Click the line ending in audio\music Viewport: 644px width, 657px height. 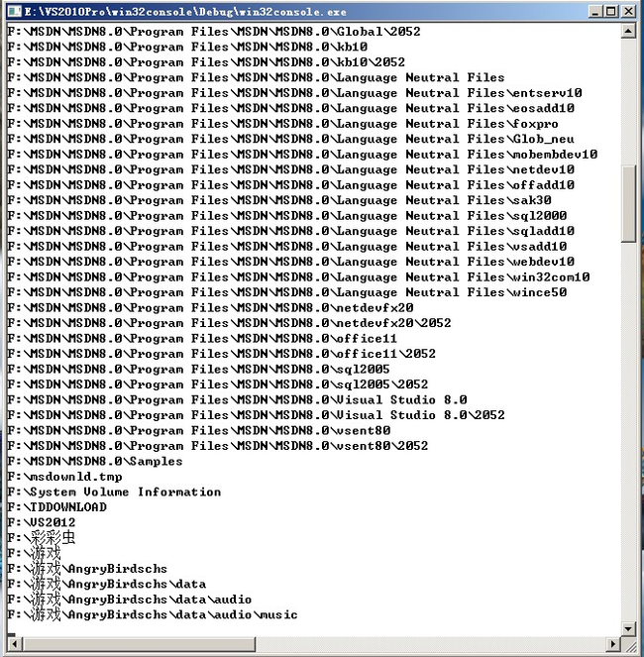[153, 614]
